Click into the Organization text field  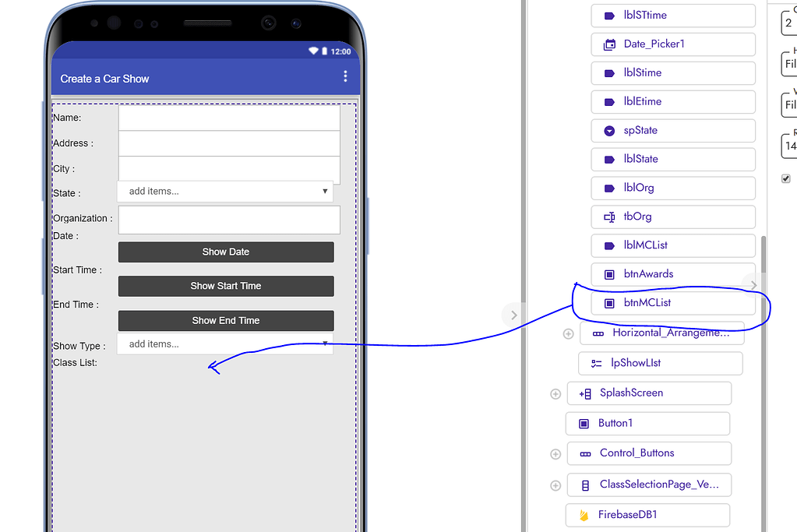(x=229, y=220)
